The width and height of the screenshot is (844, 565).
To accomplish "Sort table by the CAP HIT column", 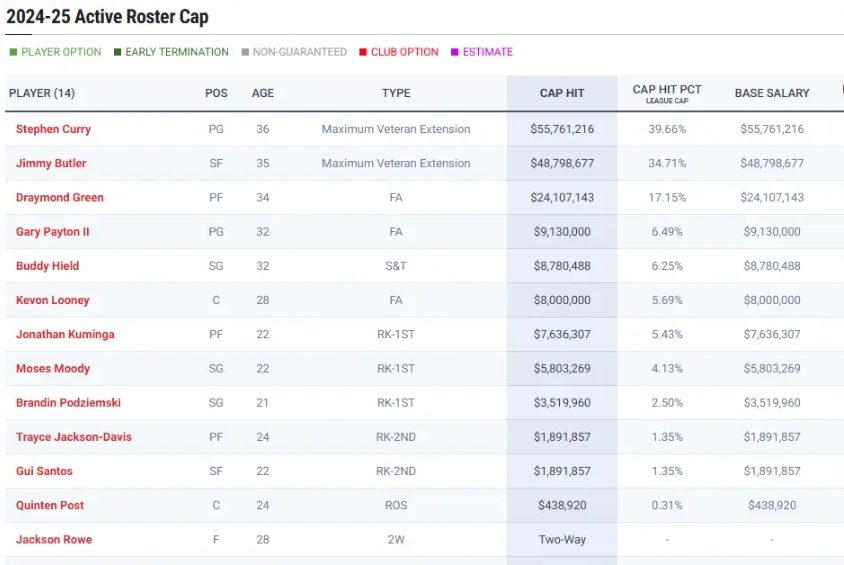I will 562,93.
